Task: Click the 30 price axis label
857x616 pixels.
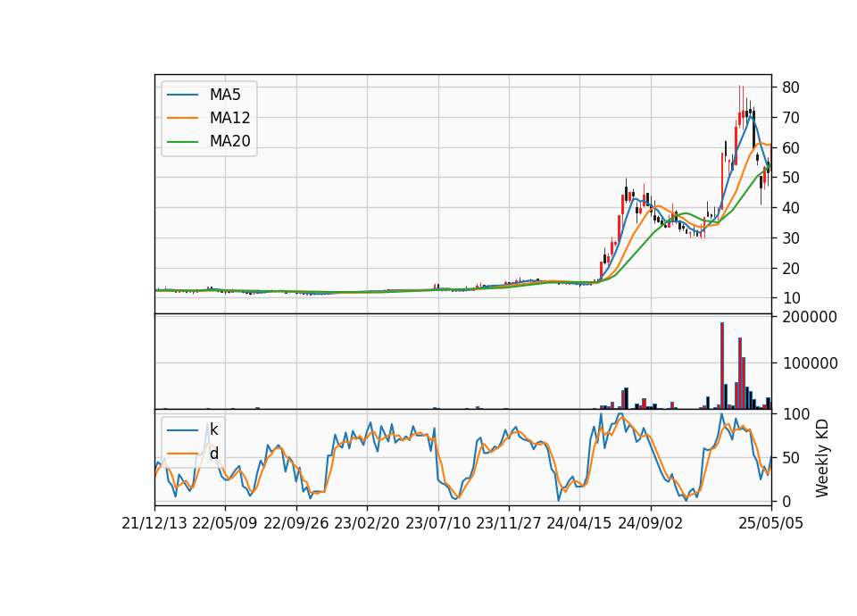Action: [791, 238]
